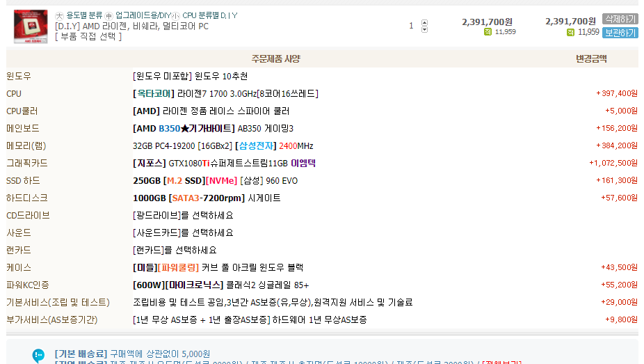Click the 小 category level icon

[x=176, y=16]
